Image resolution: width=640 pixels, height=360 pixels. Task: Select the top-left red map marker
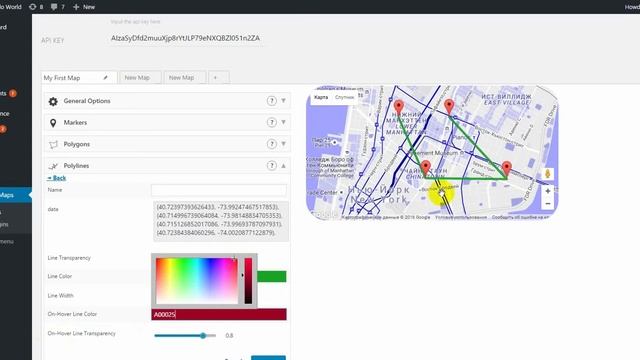tap(399, 107)
